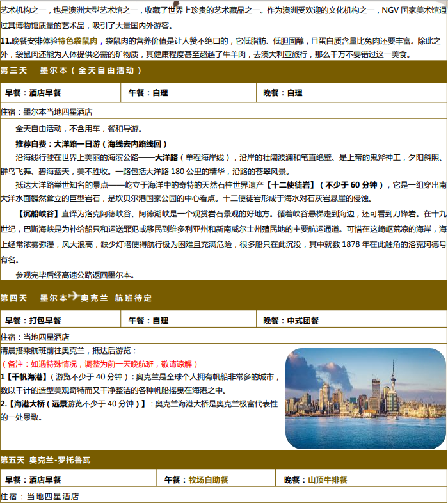Click the 牧场自助餐 lunch text
Screen dimensions: 448x503
coord(207,479)
